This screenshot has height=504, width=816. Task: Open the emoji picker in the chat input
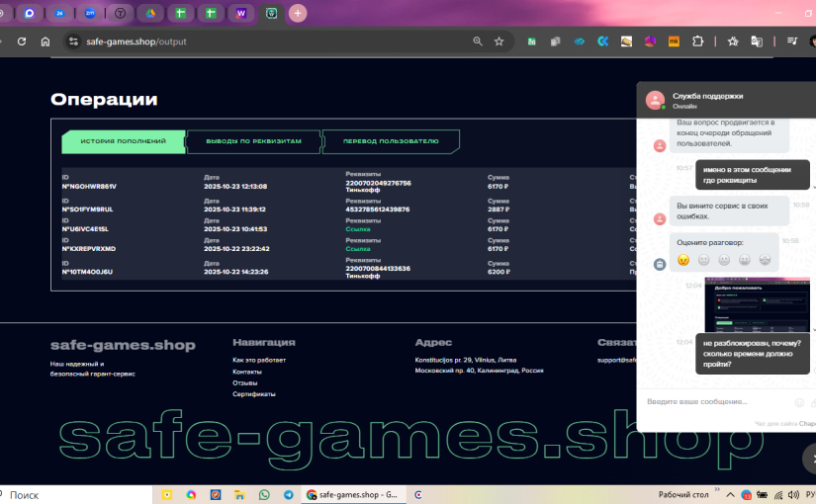click(798, 402)
